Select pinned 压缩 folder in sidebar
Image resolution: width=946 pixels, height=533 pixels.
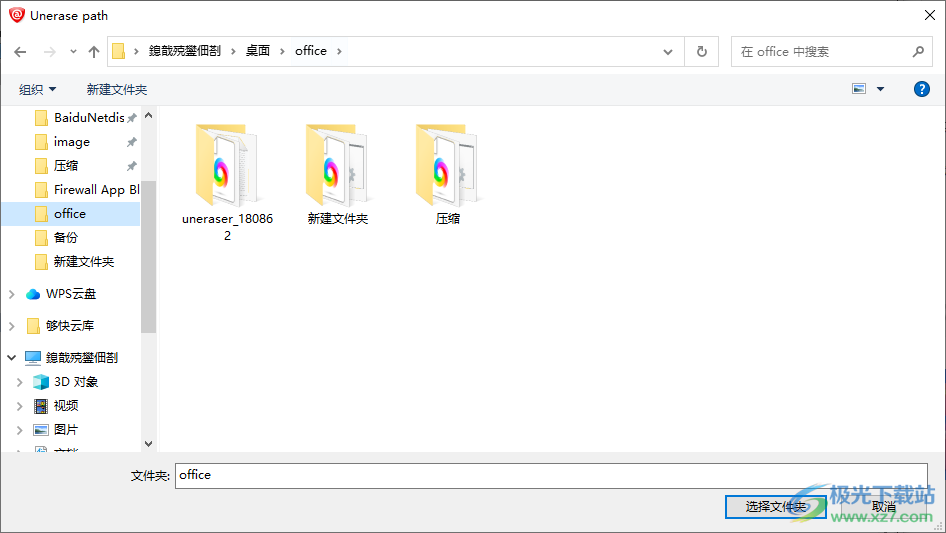pos(66,165)
